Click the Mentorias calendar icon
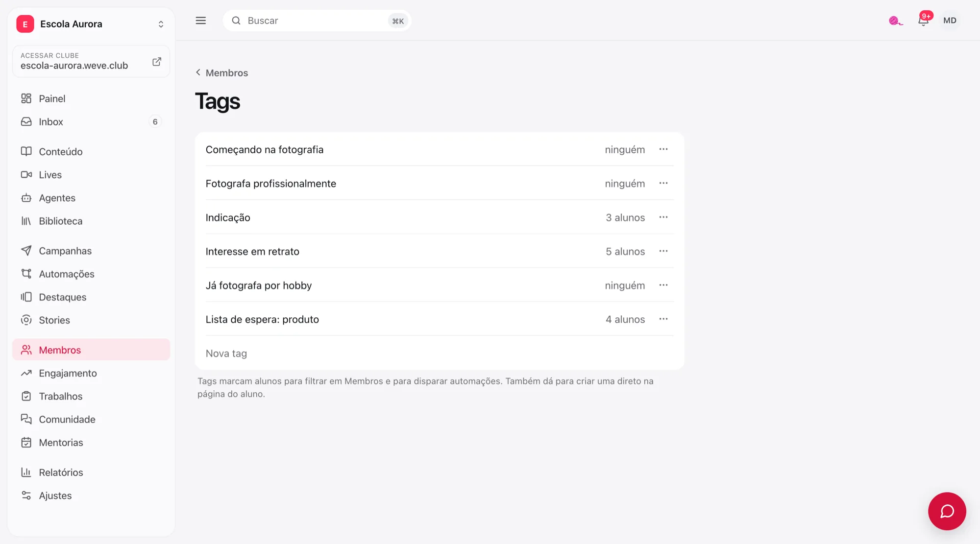Screen dimensions: 980x544 click(x=26, y=442)
